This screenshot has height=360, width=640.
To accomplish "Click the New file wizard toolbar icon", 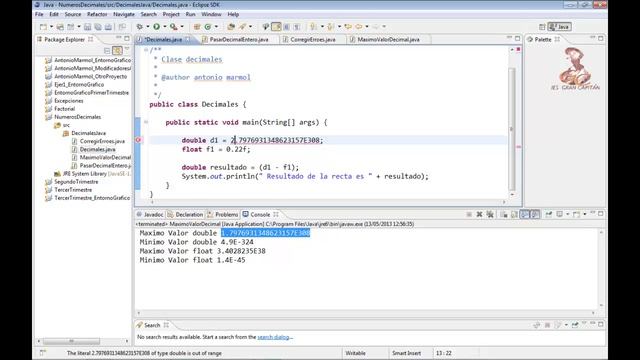I will click(x=43, y=27).
